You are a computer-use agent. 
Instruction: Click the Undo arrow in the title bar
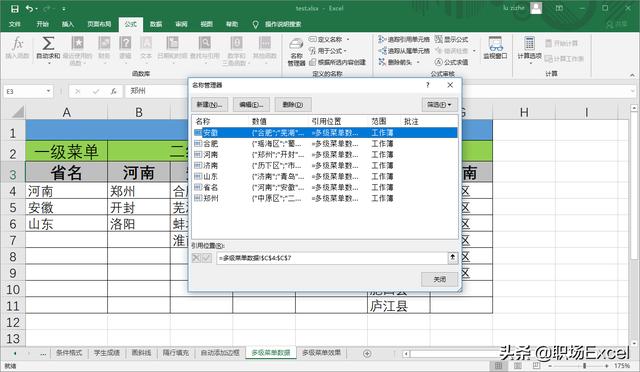(29, 9)
